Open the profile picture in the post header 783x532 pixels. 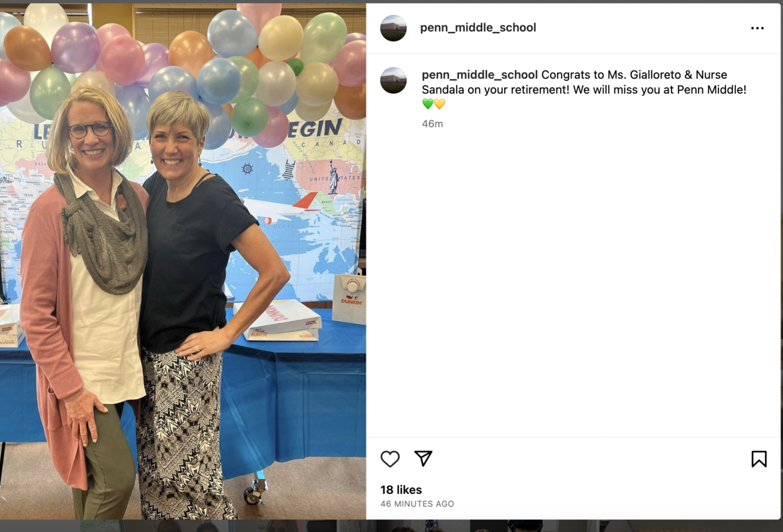tap(393, 28)
